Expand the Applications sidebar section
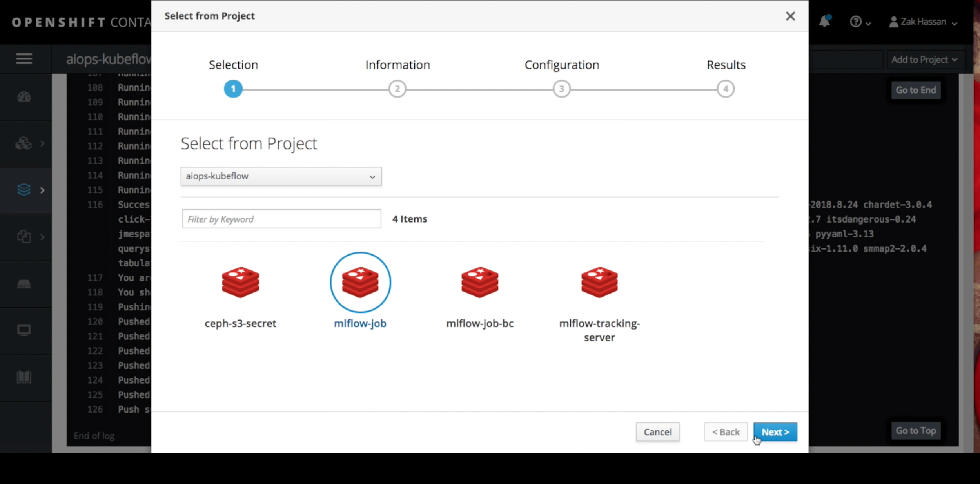Viewport: 980px width, 484px height. 24,143
